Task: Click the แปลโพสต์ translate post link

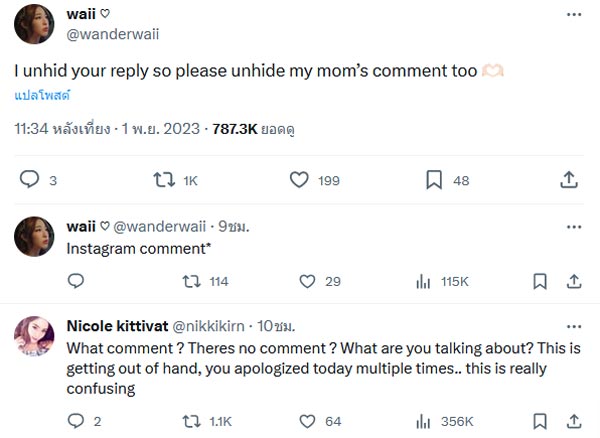Action: [42, 96]
